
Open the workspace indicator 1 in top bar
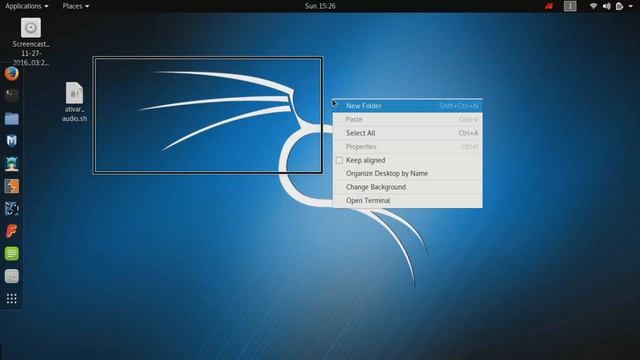coord(570,6)
